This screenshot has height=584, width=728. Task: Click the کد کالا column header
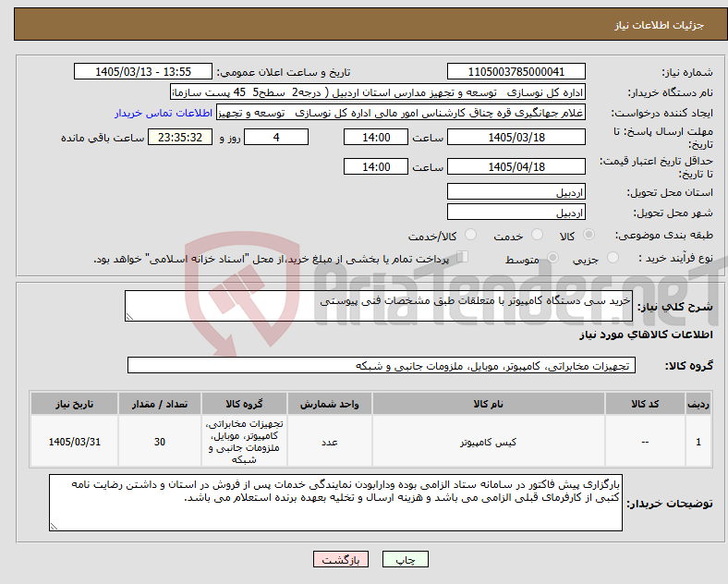point(645,404)
